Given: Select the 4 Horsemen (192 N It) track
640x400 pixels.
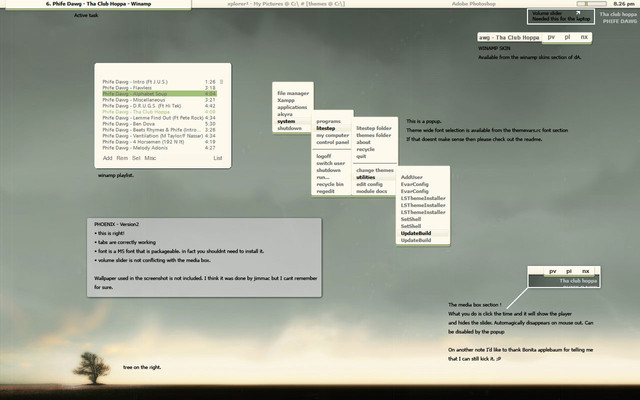Looking at the screenshot, I should (x=159, y=142).
